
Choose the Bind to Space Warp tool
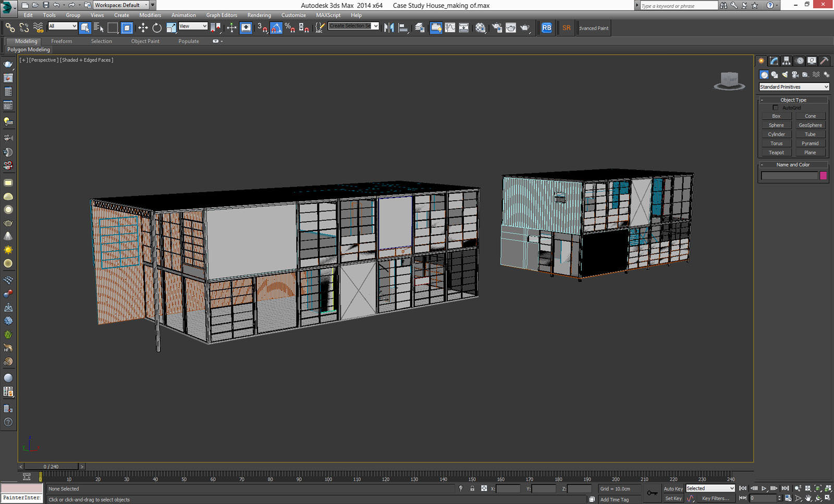point(38,28)
